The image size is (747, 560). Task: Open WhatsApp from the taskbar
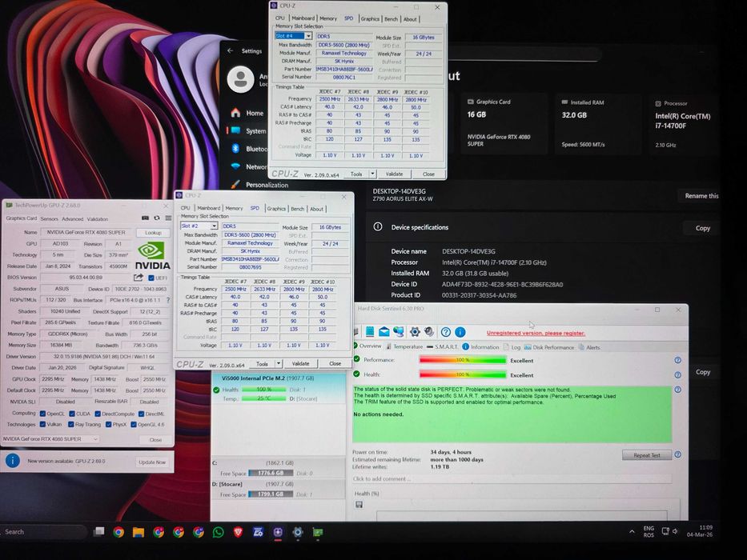point(219,532)
